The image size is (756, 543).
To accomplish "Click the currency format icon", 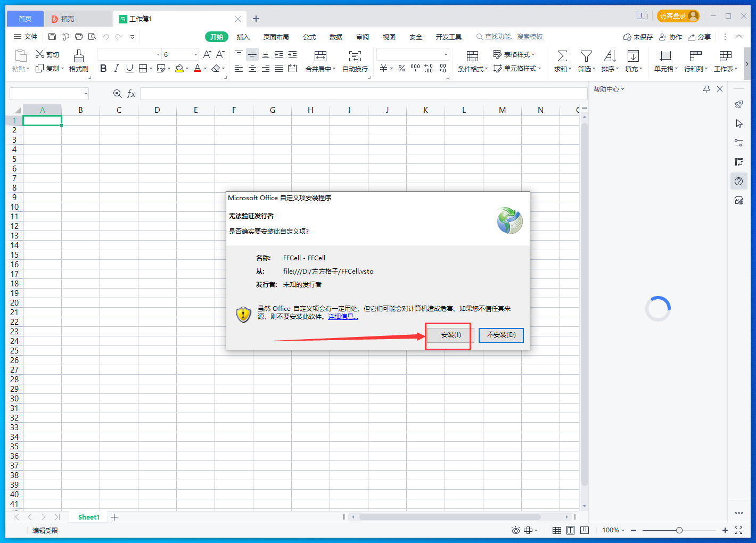I will 383,69.
